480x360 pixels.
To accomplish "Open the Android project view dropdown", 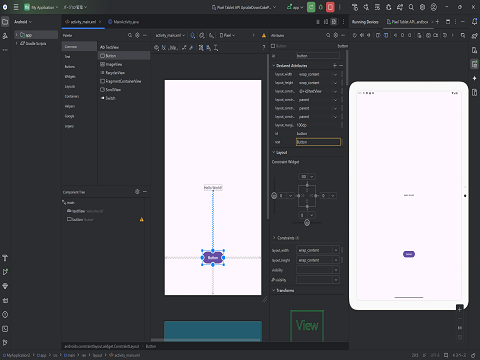I will [23, 22].
